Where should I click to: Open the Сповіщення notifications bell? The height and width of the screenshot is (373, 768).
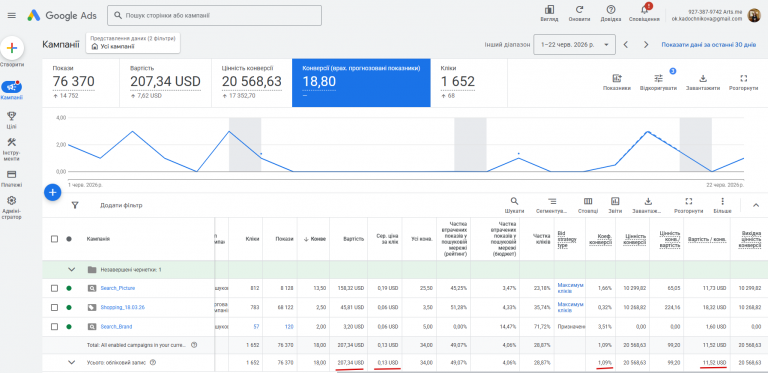(644, 13)
